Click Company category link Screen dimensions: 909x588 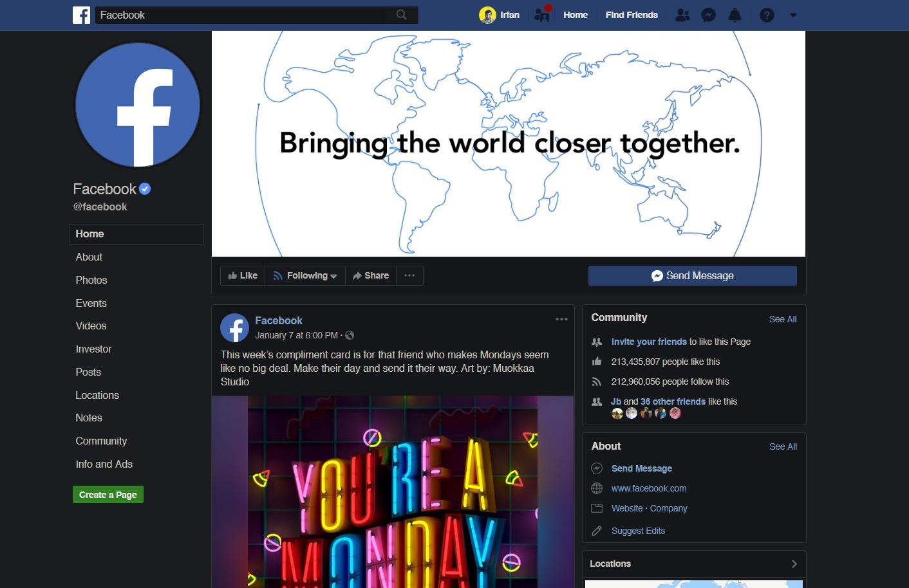pos(669,508)
